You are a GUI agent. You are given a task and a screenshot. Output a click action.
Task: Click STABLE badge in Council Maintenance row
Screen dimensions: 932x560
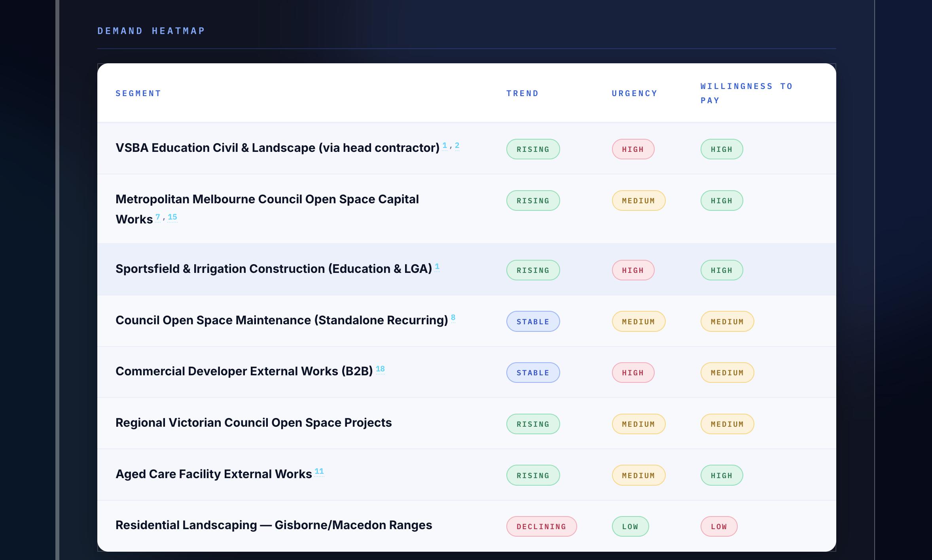point(533,322)
